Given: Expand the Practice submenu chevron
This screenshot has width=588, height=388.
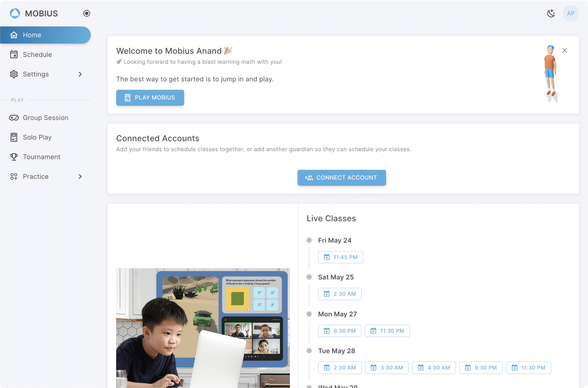Looking at the screenshot, I should [80, 177].
